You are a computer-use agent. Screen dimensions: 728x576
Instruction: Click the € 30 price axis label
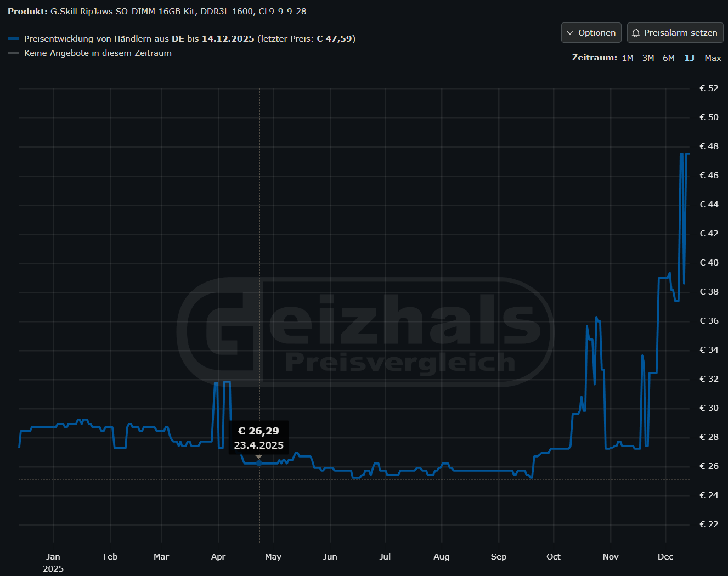coord(709,408)
